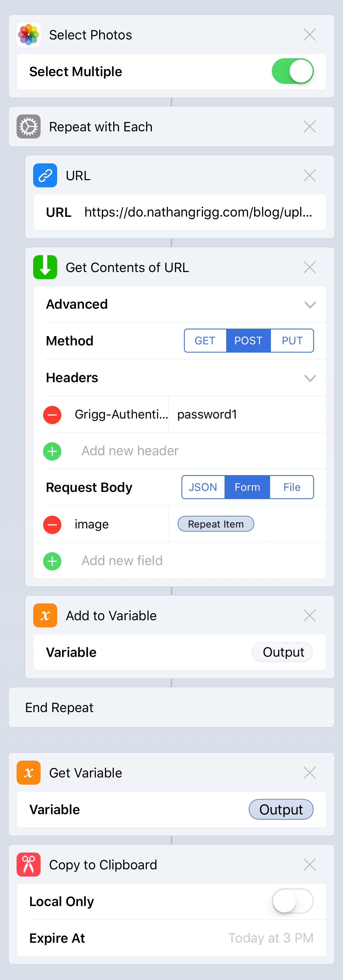Tap the scissors icon on Copy to Clipboard
The image size is (343, 980).
pos(28,864)
